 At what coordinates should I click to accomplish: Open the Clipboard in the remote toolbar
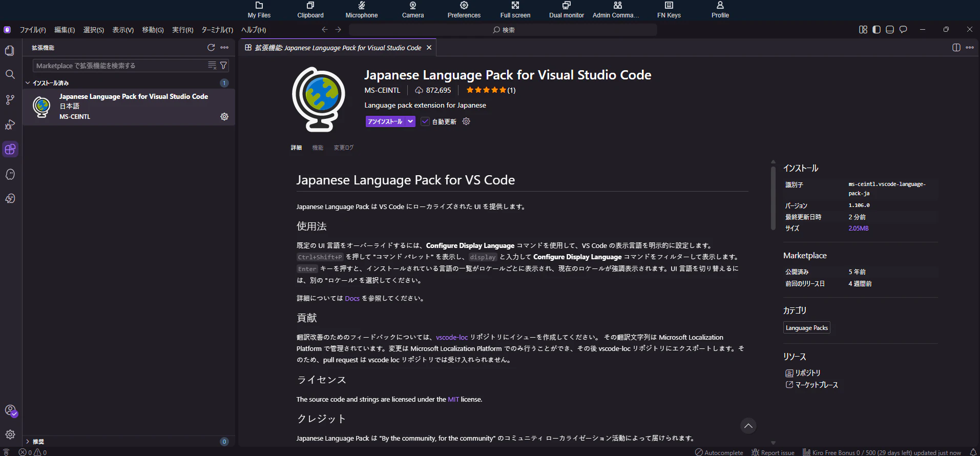(310, 10)
